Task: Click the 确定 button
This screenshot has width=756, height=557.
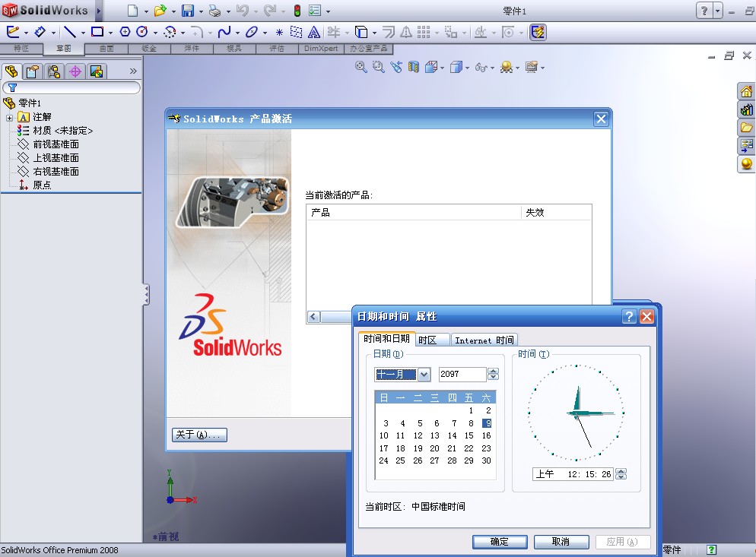Action: tap(500, 542)
